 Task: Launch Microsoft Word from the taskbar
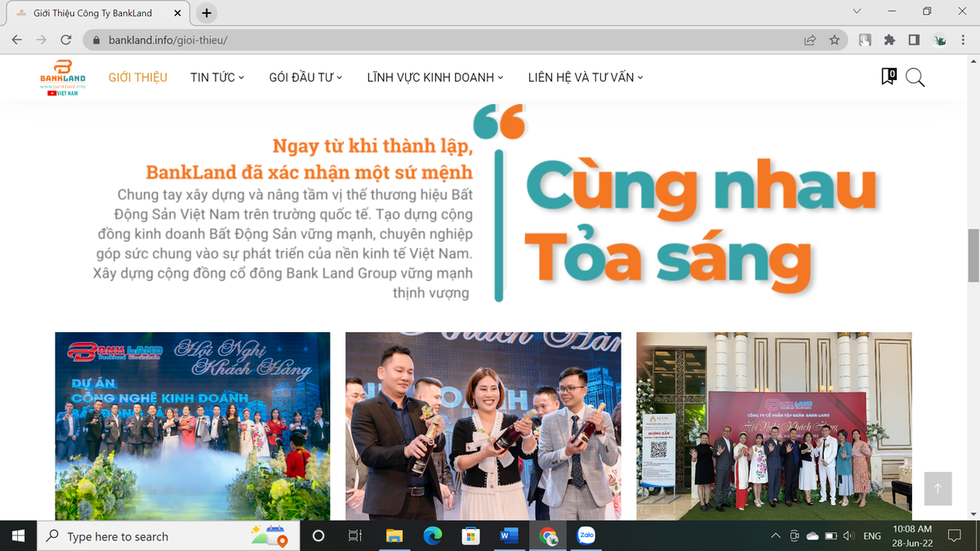point(509,535)
